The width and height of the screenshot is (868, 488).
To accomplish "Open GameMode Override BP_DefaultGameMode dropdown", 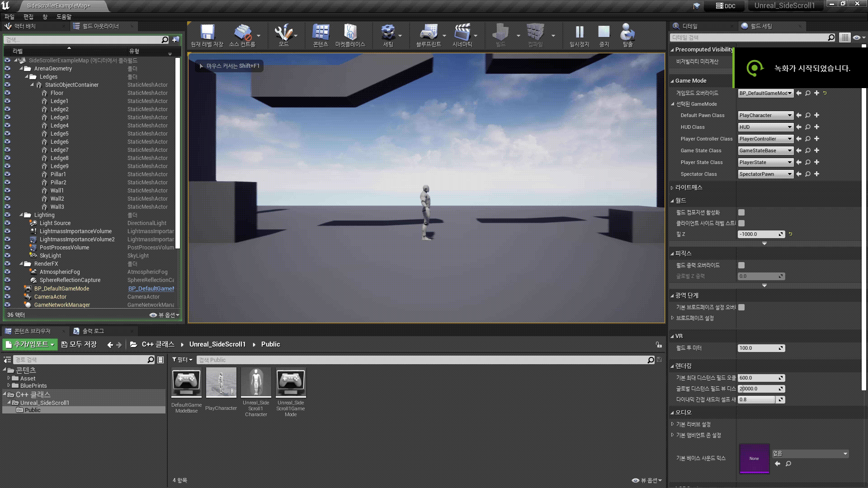I will 765,93.
